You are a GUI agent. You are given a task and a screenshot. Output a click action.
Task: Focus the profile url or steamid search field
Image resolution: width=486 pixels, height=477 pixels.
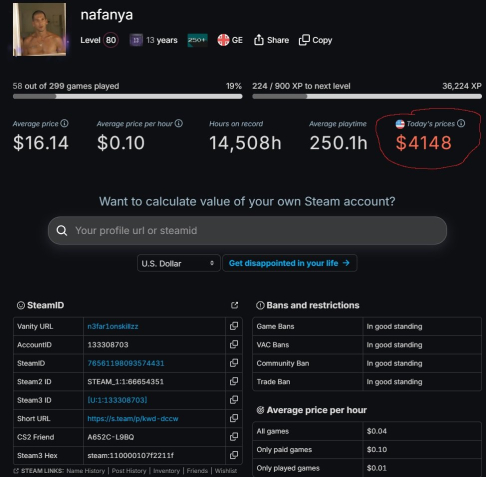[x=247, y=230]
